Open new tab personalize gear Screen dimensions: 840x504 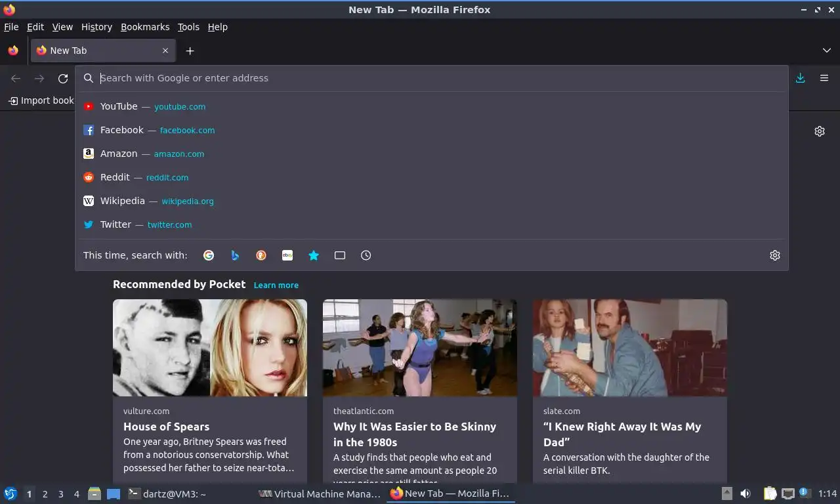click(820, 131)
